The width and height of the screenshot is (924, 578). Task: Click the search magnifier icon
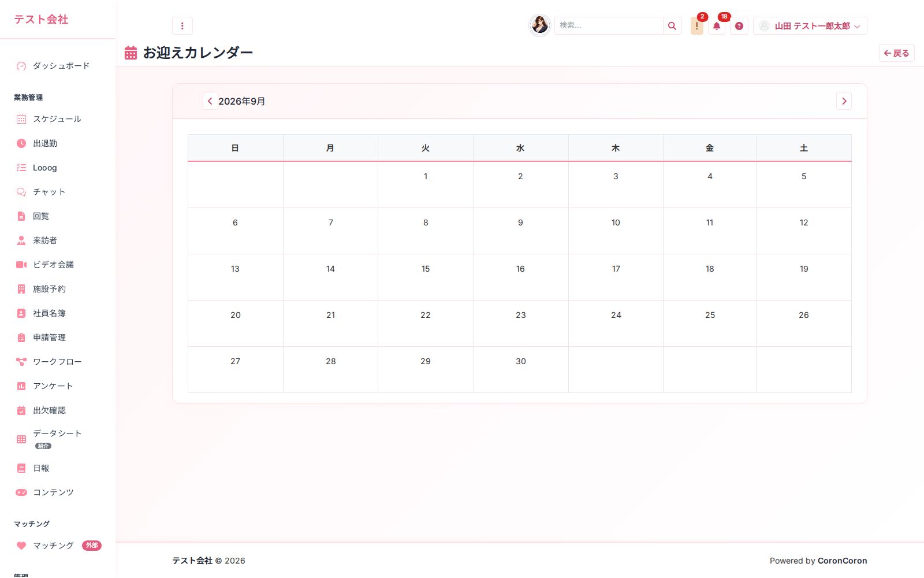672,25
